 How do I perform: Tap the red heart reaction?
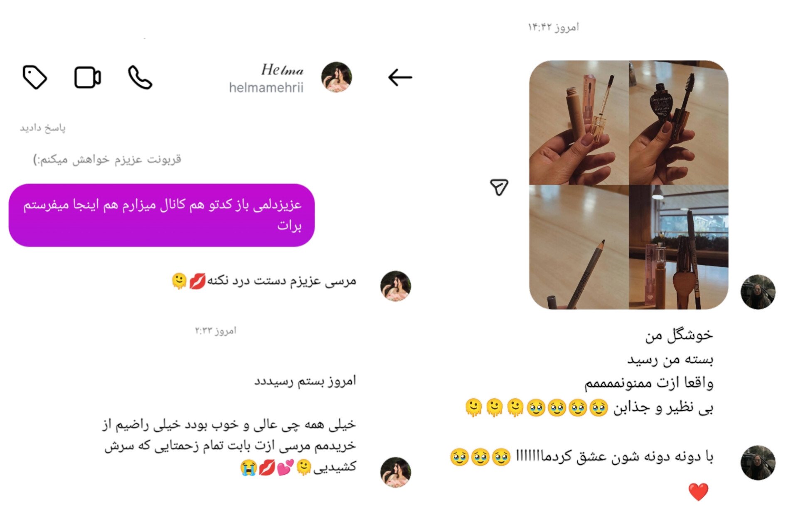pyautogui.click(x=698, y=492)
